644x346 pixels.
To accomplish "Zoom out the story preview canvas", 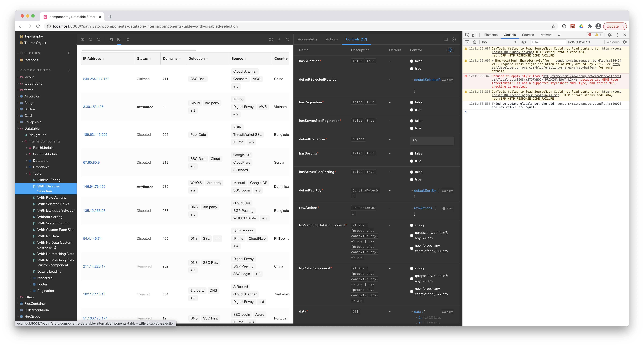I will [x=91, y=40].
